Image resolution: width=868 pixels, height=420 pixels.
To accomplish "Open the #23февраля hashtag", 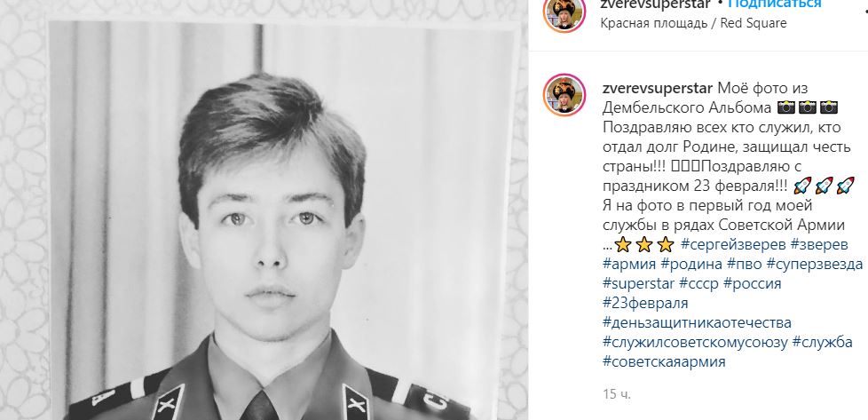I will pos(645,303).
